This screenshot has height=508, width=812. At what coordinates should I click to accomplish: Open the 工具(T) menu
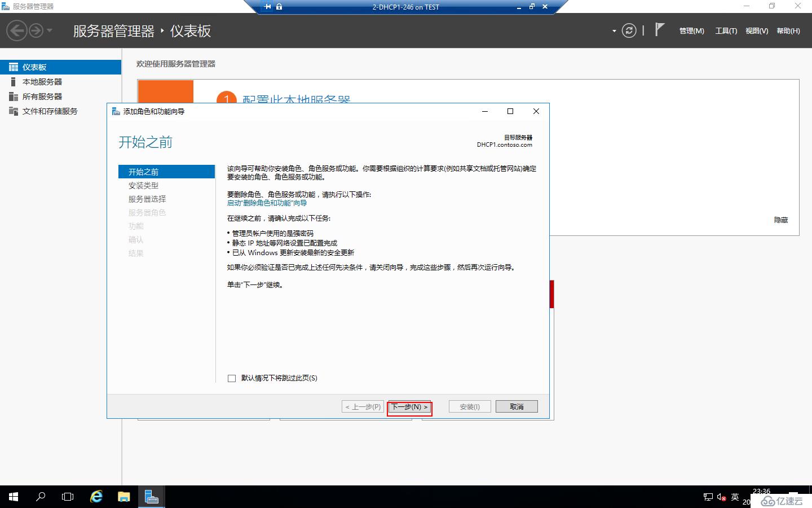click(x=726, y=31)
